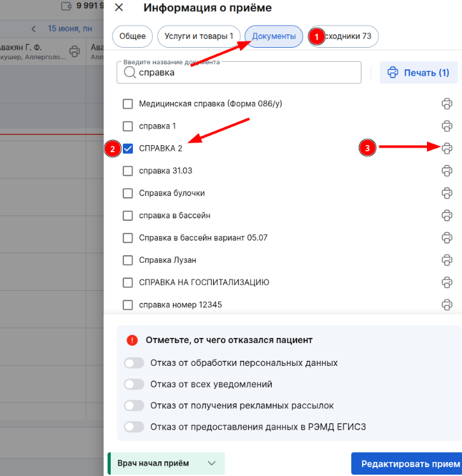Click printer icon for Справка булочки
Screen dimensions: 462x476
[x=447, y=193]
